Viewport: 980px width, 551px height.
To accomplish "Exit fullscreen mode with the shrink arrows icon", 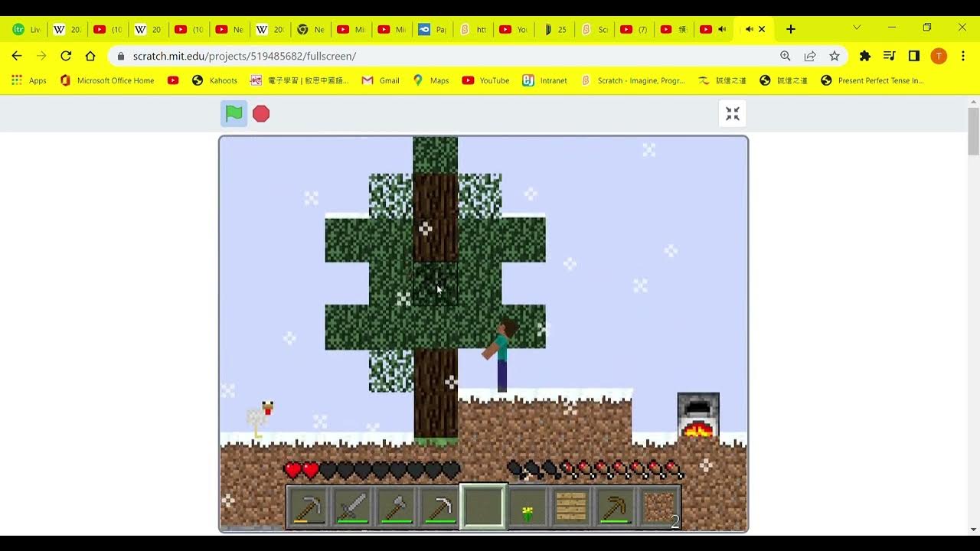I will 733,114.
